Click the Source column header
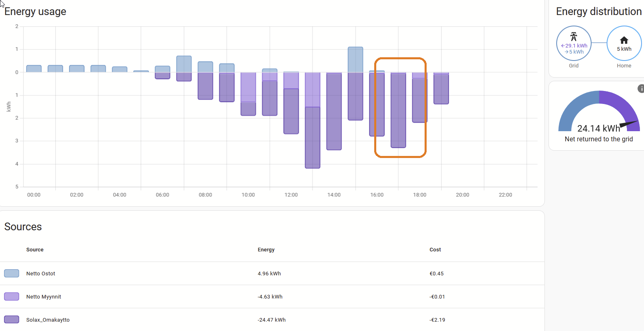644x331 pixels. (x=35, y=250)
